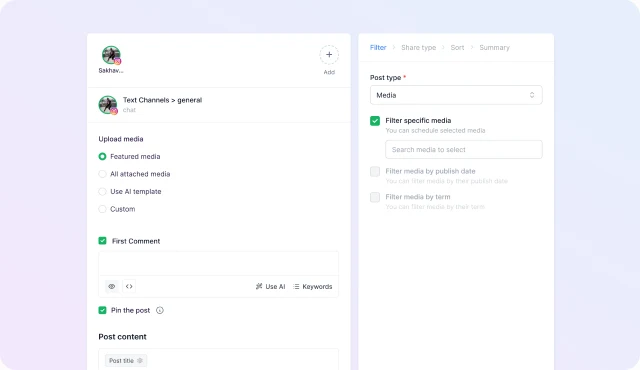Click the Upload media heading
The height and width of the screenshot is (370, 640).
pos(121,139)
